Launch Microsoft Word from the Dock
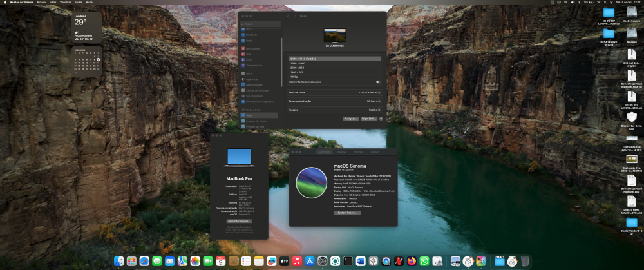Image resolution: width=644 pixels, height=270 pixels. pyautogui.click(x=361, y=261)
